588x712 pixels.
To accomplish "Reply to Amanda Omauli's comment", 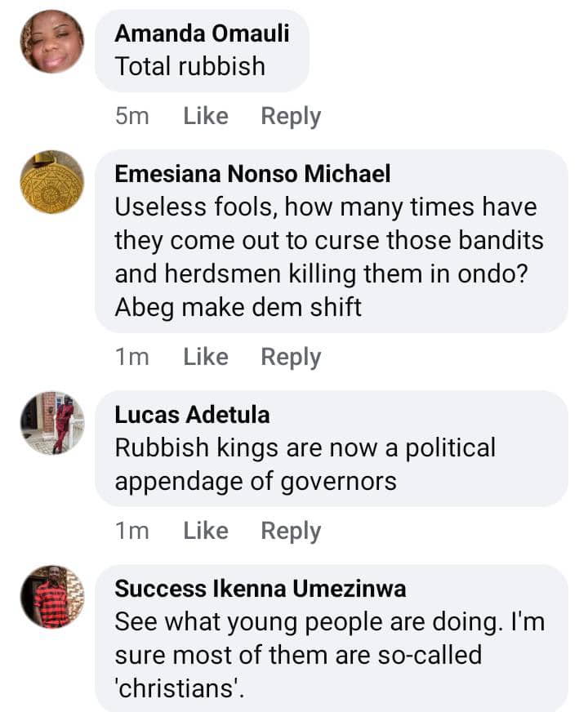I will click(x=291, y=116).
